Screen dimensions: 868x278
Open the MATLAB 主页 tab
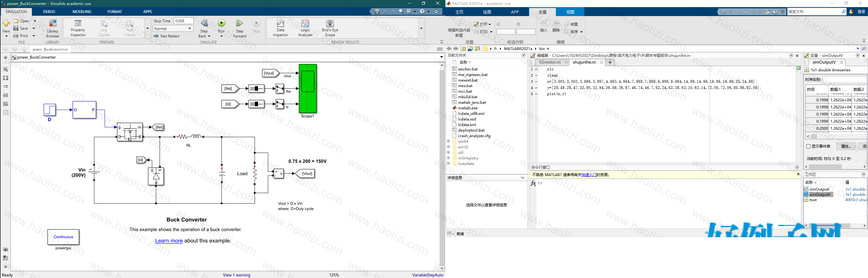pos(459,12)
